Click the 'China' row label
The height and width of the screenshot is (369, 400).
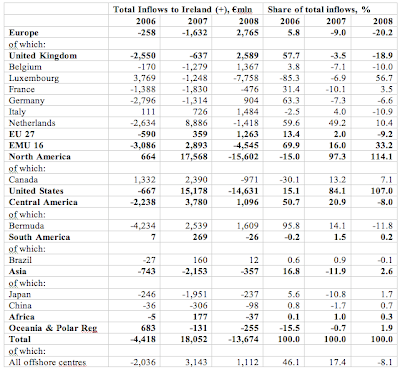pos(20,306)
